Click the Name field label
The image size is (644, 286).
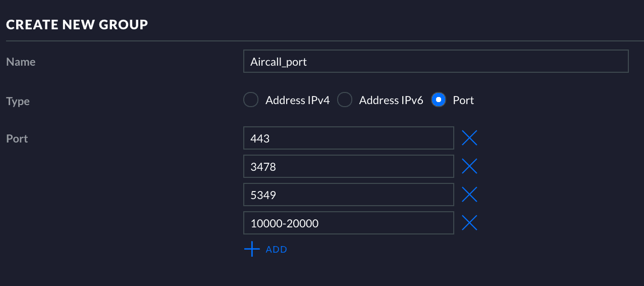21,62
